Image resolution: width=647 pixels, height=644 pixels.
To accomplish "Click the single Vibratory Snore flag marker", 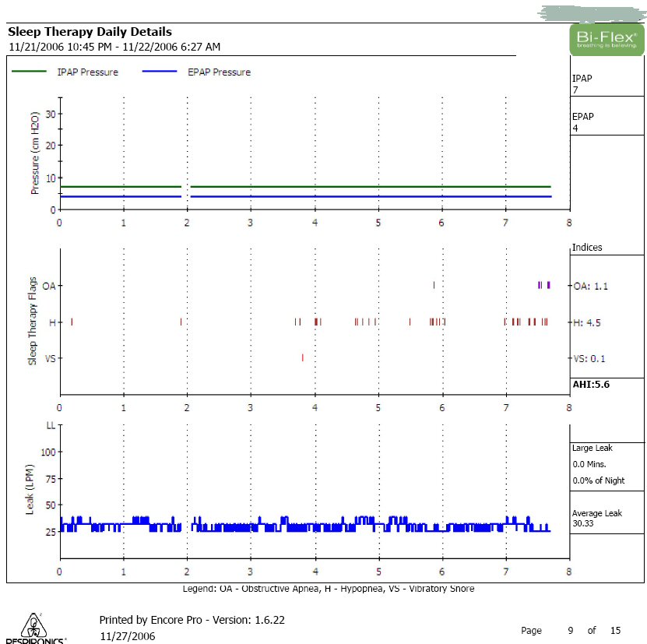I will pos(302,358).
